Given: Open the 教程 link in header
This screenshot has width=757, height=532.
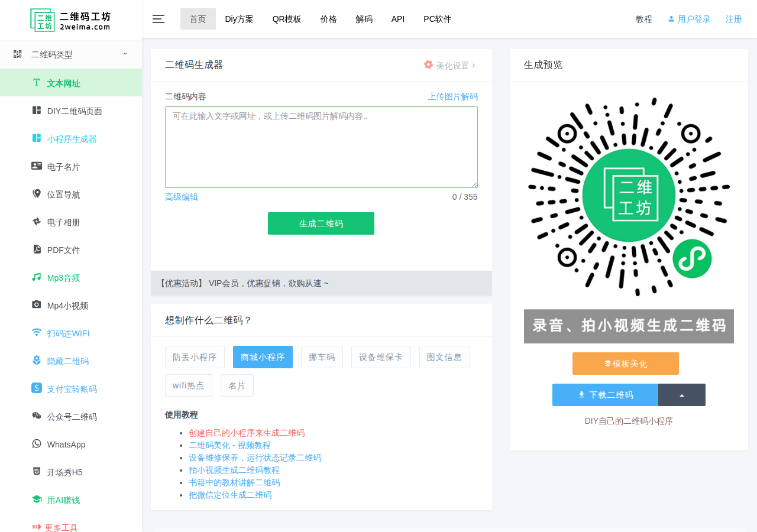Looking at the screenshot, I should pos(644,19).
